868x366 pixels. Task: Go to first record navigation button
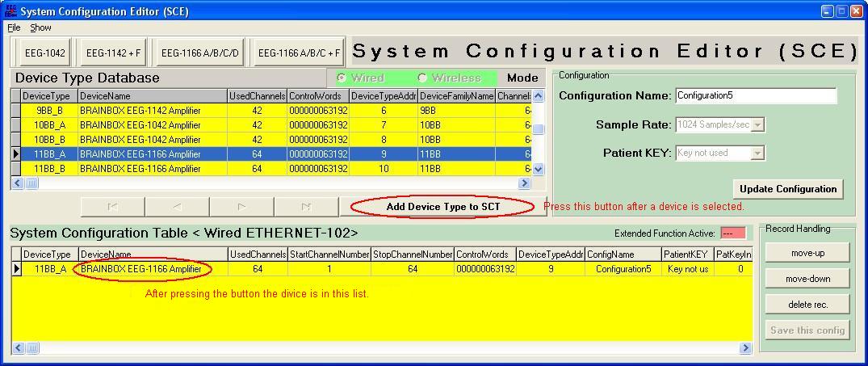[x=112, y=207]
